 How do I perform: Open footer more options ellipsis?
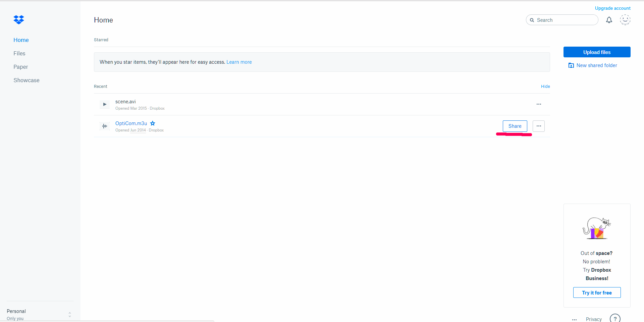[x=574, y=320]
